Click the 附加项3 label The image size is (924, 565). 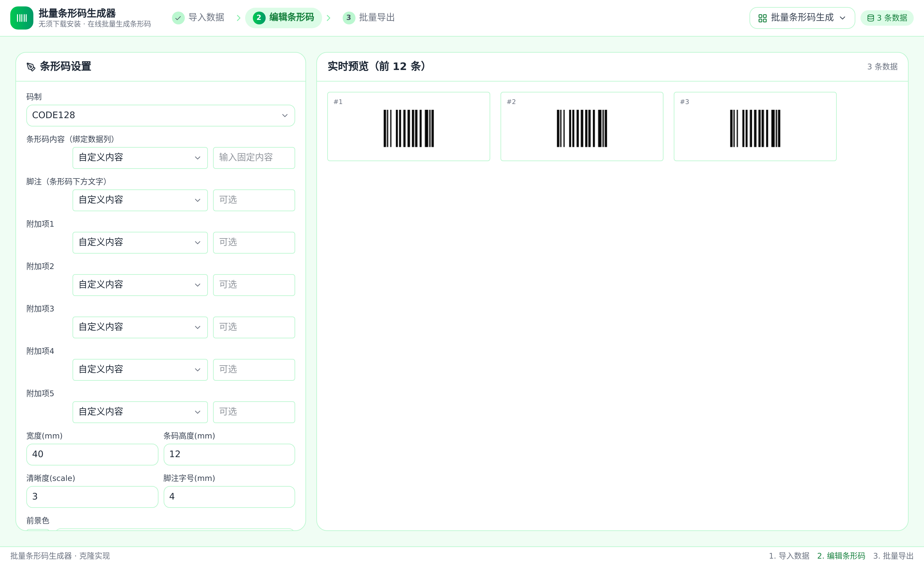[40, 309]
